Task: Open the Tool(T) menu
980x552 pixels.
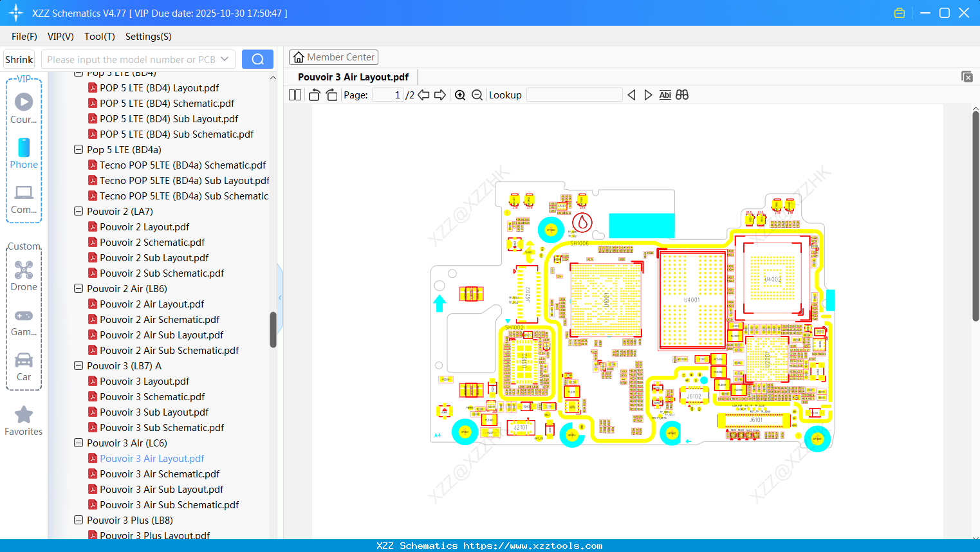Action: click(x=99, y=37)
